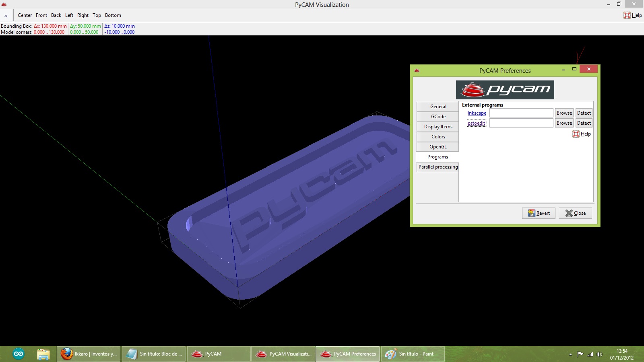This screenshot has width=644, height=362.
Task: Follow the Inkscape link
Action: tap(477, 113)
